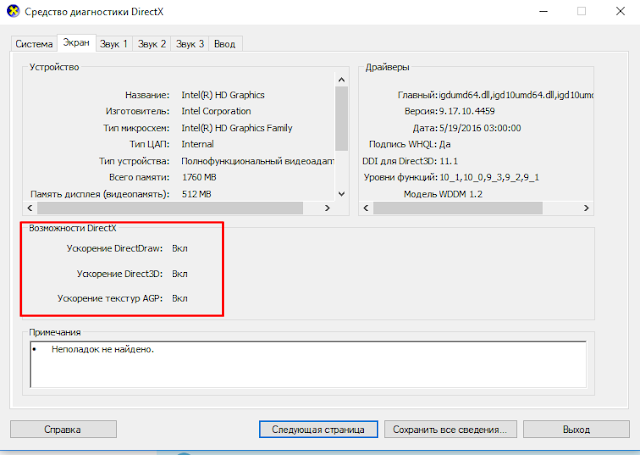
Task: Click the left arrow of Драйверы horizontal scrollbar
Action: (x=366, y=208)
